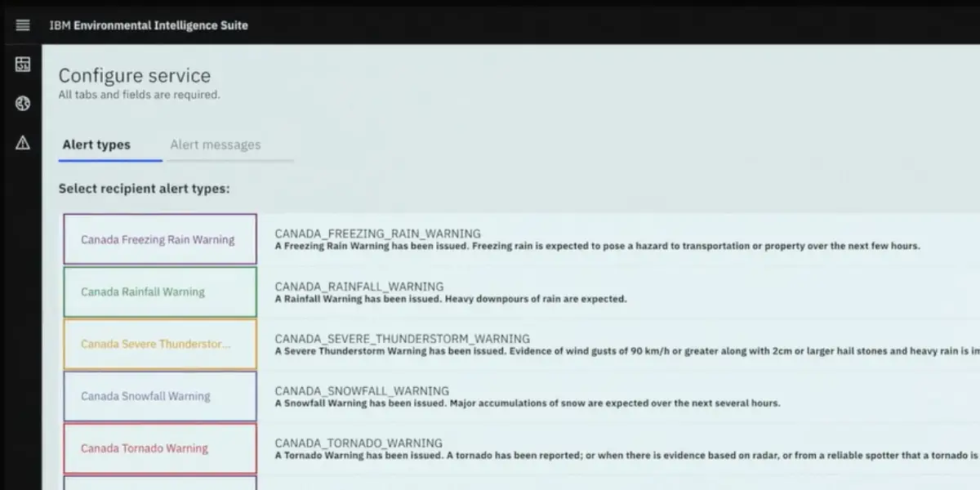980x490 pixels.
Task: Click the description mentioning wind gusts of 90 km/h
Action: pyautogui.click(x=627, y=351)
